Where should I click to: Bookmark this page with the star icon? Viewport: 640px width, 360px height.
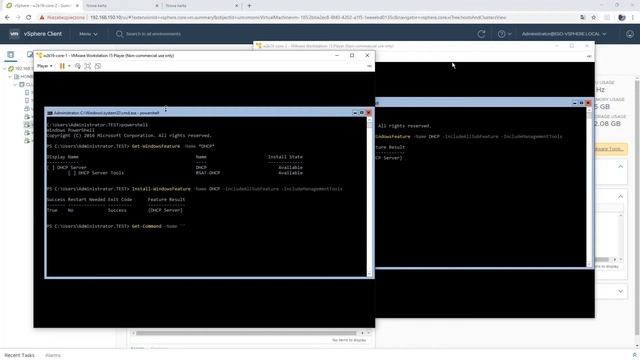point(594,18)
